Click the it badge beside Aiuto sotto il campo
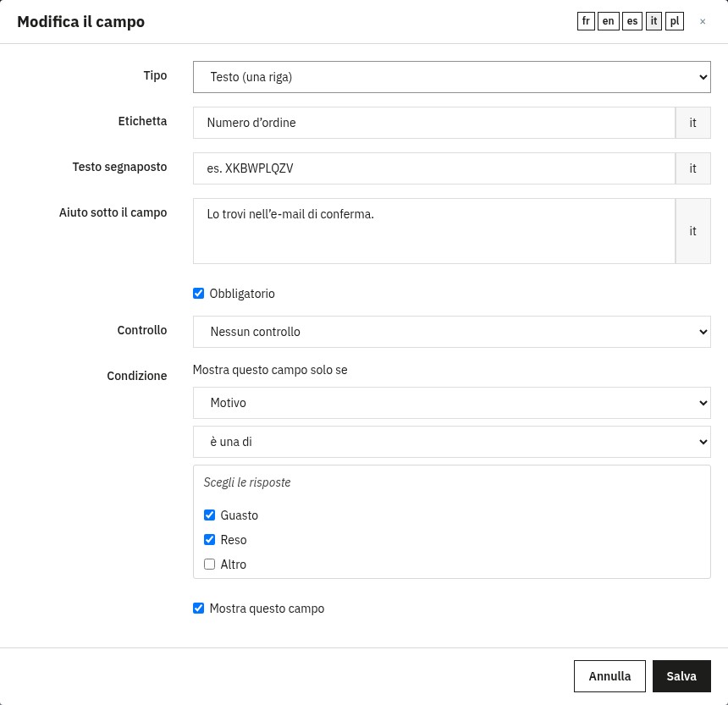This screenshot has width=728, height=705. (692, 231)
